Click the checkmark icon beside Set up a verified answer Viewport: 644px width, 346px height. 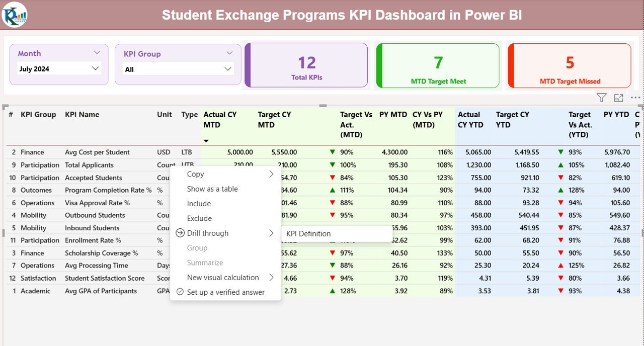tap(180, 292)
